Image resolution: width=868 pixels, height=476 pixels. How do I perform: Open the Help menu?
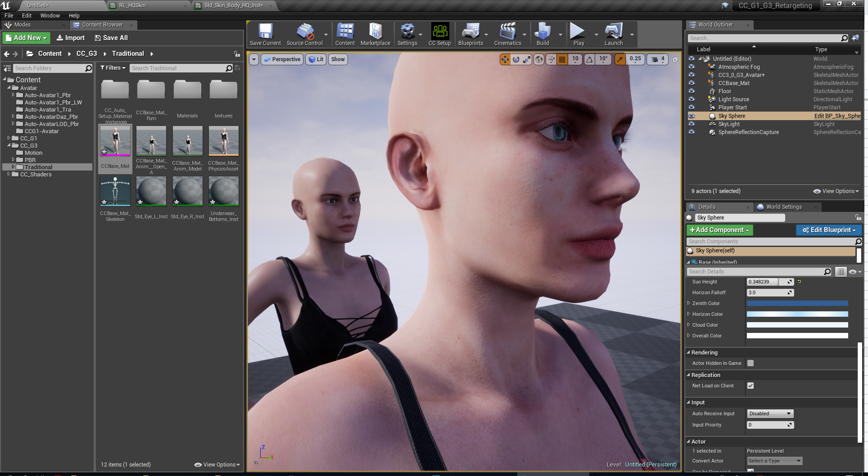[x=74, y=15]
